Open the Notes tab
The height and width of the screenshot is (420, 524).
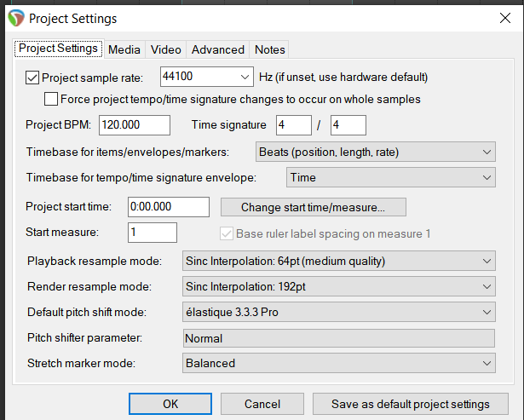click(x=270, y=49)
